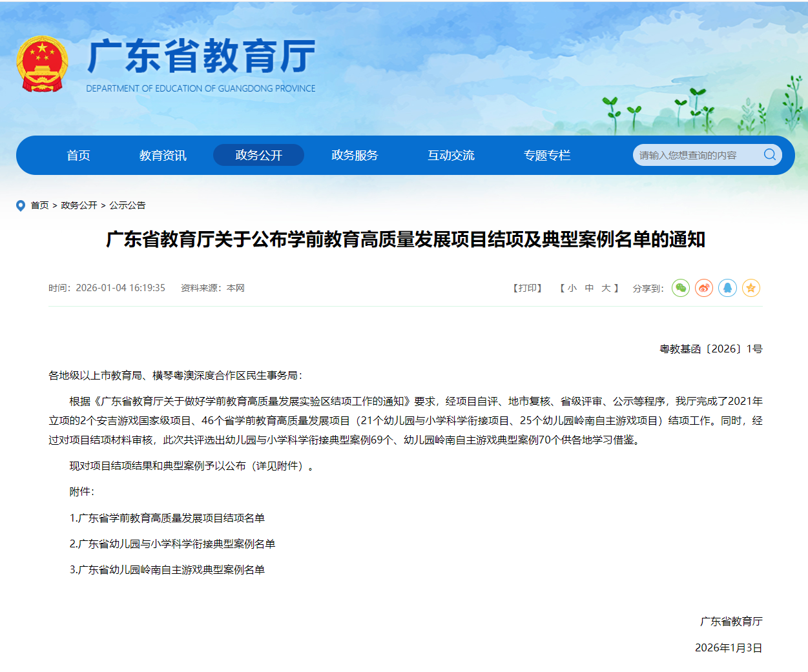Viewport: 808px width, 672px height.
Task: Focus the site search input field
Action: point(694,155)
